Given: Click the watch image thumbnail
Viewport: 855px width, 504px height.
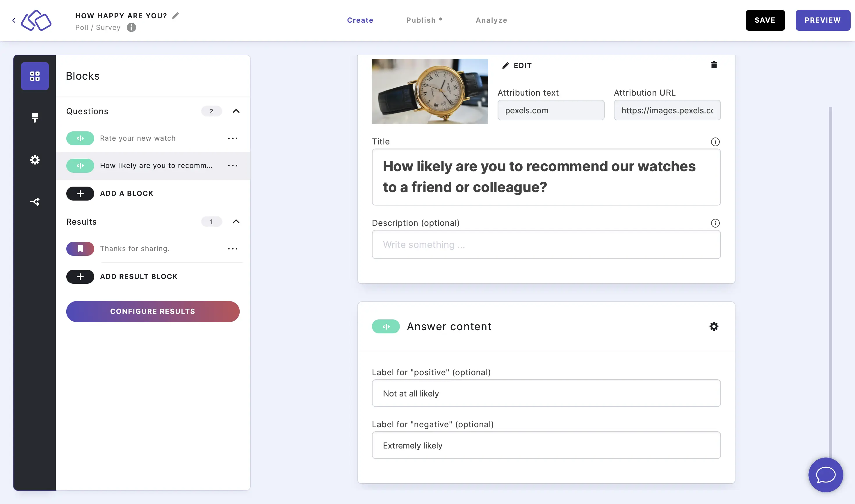Looking at the screenshot, I should point(430,91).
